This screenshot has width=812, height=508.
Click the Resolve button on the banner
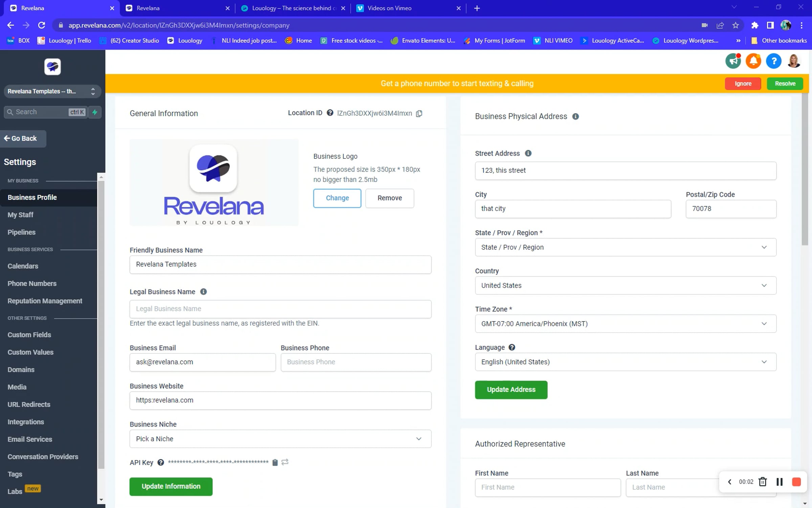785,84
